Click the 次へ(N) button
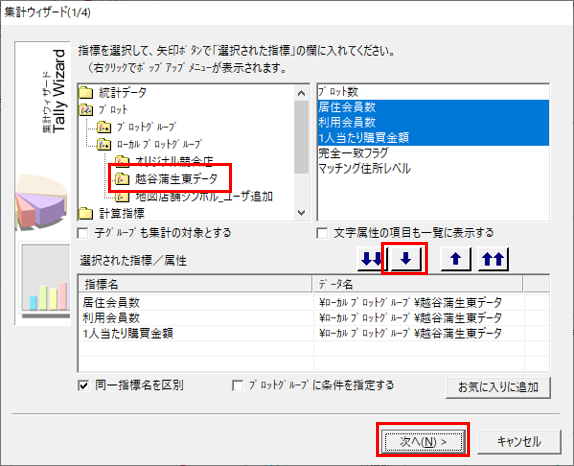 point(423,441)
